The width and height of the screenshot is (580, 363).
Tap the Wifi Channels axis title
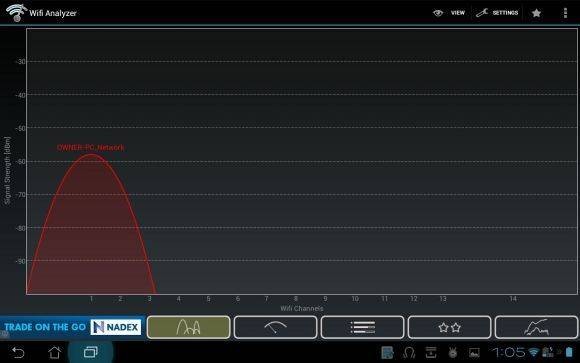(x=302, y=308)
